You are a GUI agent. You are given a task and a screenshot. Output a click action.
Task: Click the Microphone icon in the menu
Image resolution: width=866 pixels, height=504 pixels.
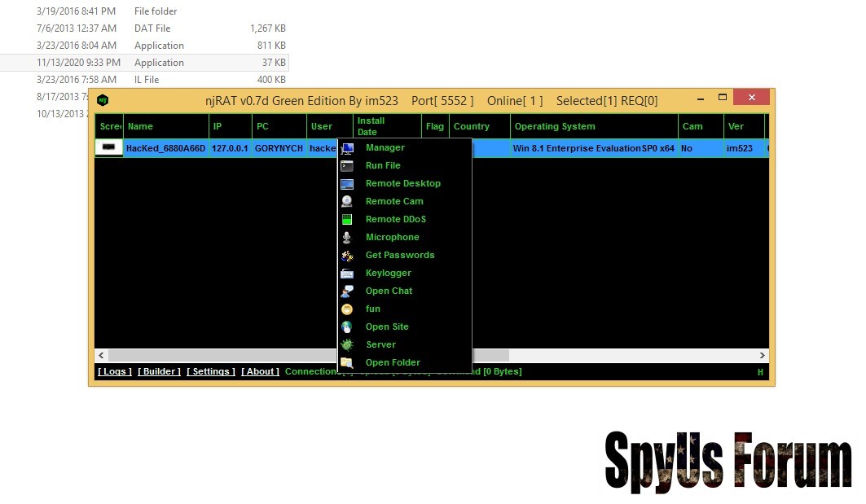coord(347,238)
